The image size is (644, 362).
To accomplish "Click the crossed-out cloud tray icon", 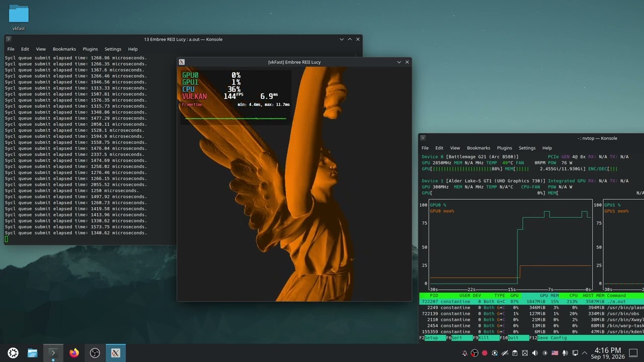I will coord(505,353).
